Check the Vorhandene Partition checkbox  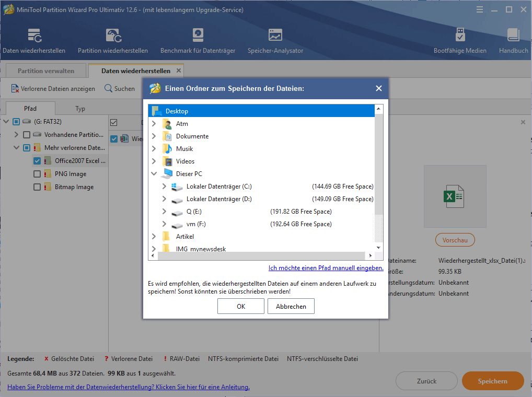click(x=27, y=135)
